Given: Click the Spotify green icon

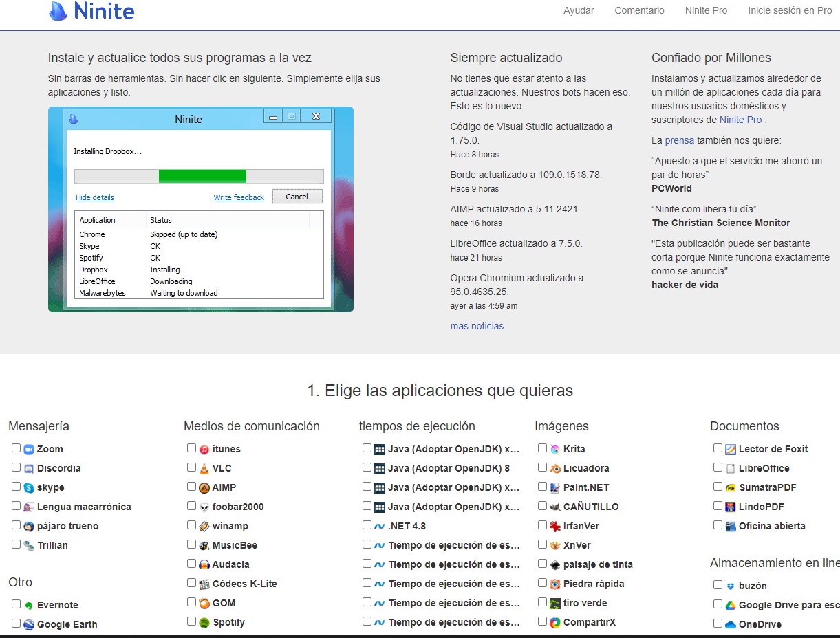Looking at the screenshot, I should (x=204, y=622).
